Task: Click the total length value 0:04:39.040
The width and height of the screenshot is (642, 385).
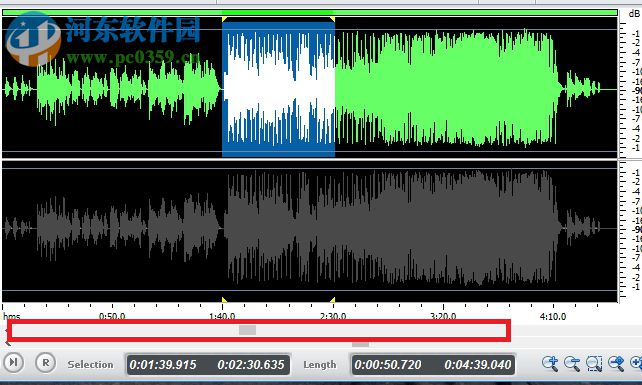Action: [478, 365]
